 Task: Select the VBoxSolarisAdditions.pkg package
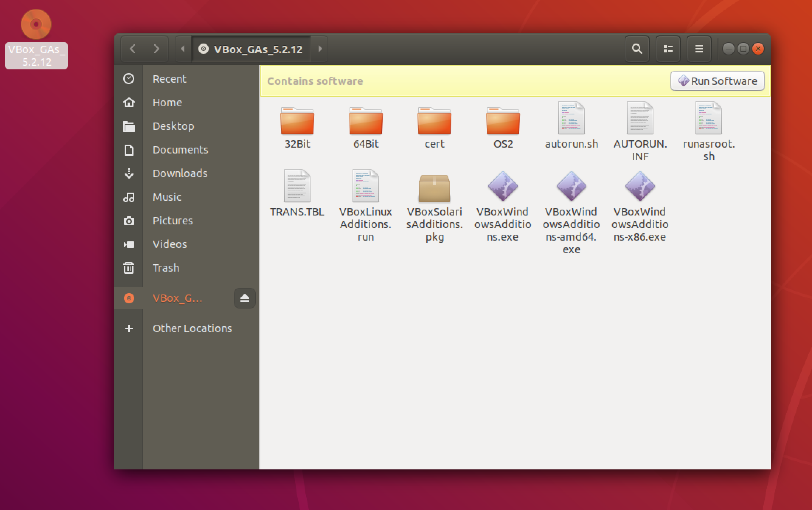[434, 188]
